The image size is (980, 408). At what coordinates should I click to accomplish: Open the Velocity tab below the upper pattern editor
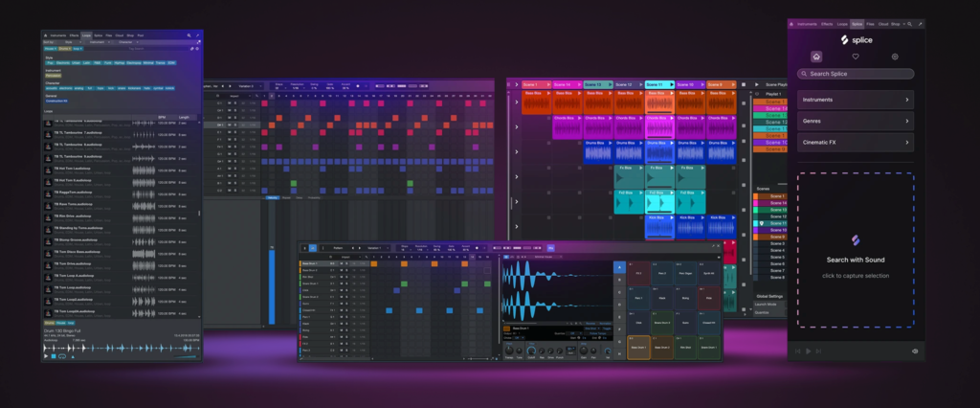tap(273, 197)
